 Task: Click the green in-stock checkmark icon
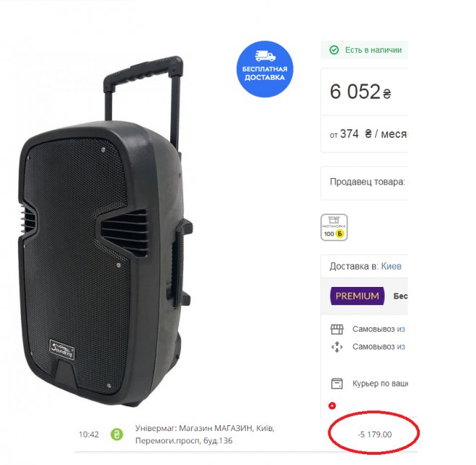coord(334,50)
